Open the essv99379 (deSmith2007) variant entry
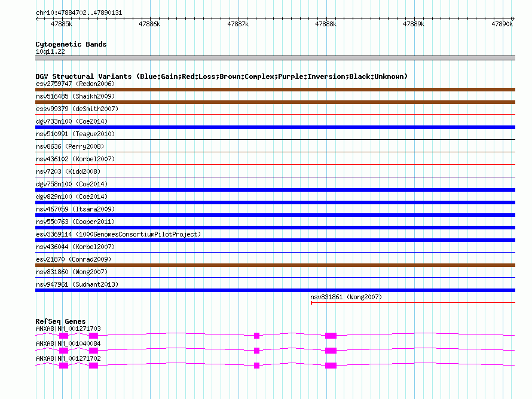The image size is (532, 399). click(77, 109)
